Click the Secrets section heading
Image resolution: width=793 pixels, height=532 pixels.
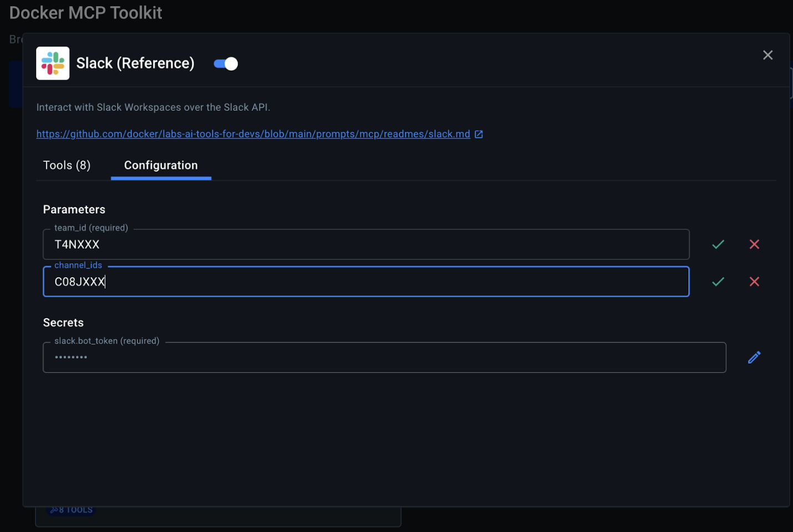coord(63,323)
